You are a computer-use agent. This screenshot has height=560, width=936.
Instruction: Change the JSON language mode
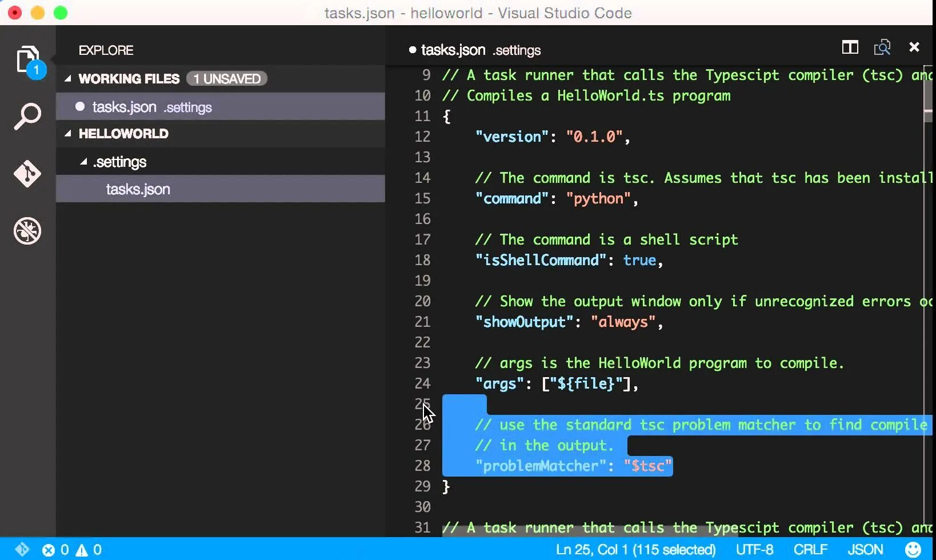[865, 550]
